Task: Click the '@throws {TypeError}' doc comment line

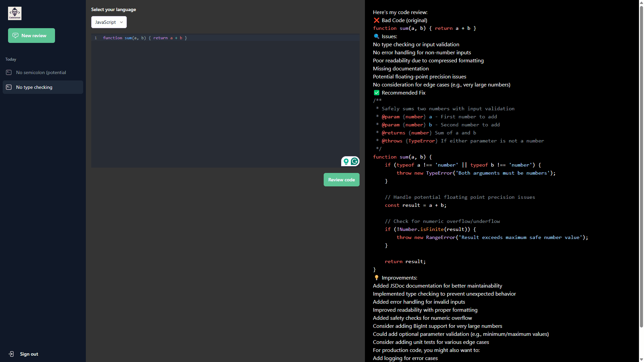Action: (x=460, y=141)
